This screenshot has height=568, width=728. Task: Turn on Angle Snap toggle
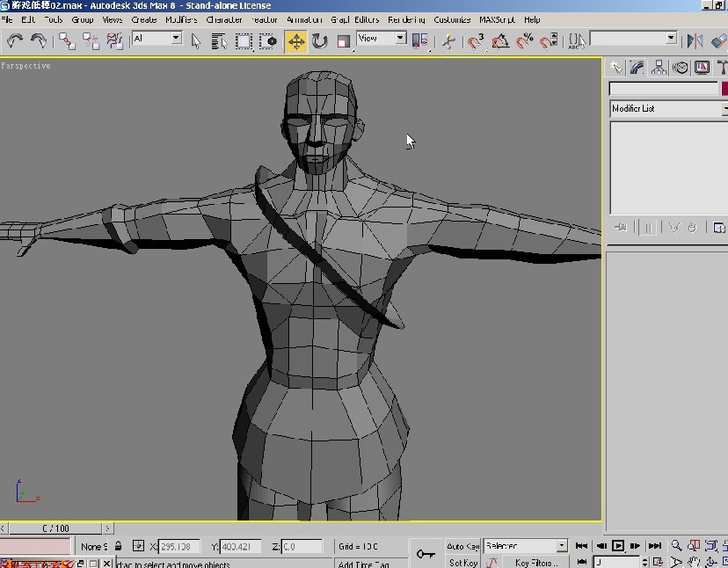click(500, 40)
